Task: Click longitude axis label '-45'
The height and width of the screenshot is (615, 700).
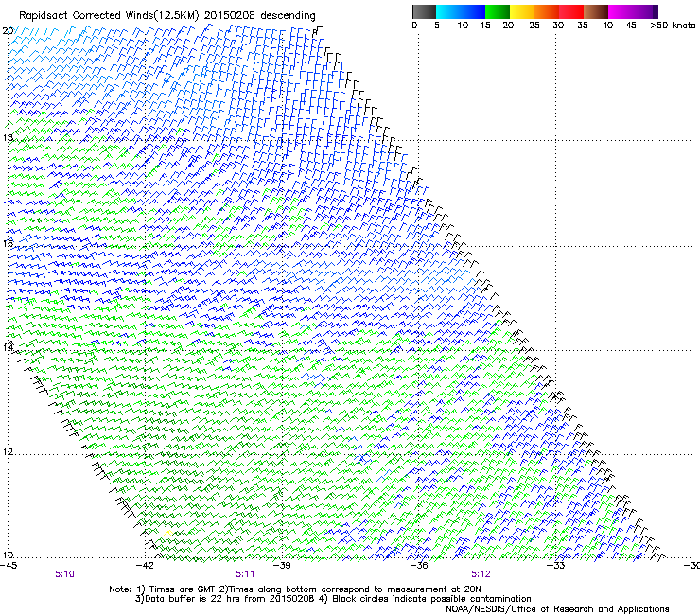Action: point(9,566)
